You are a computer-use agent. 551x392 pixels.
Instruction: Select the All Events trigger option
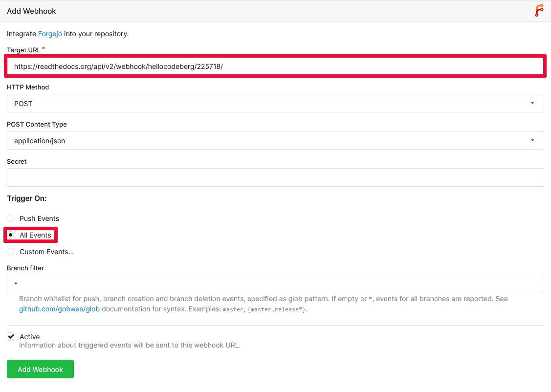pyautogui.click(x=10, y=235)
